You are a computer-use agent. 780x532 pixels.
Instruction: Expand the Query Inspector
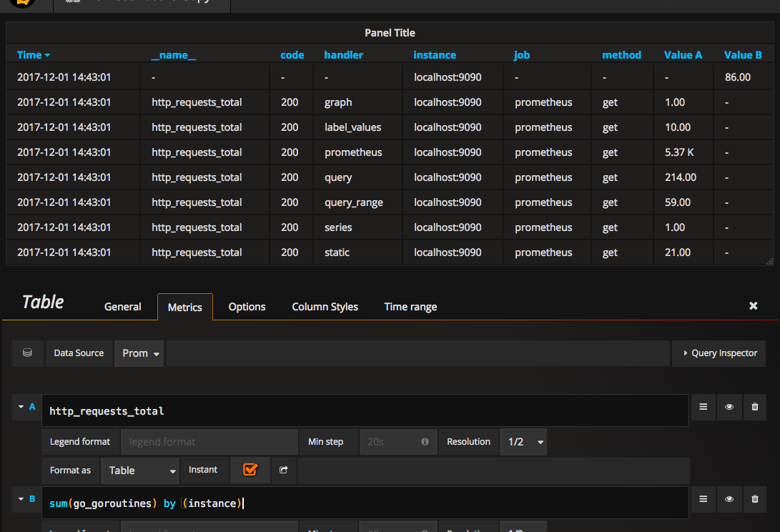tap(719, 353)
